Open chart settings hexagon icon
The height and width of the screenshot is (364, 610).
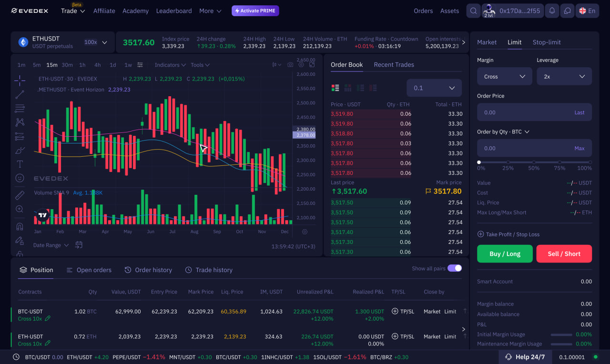301,65
